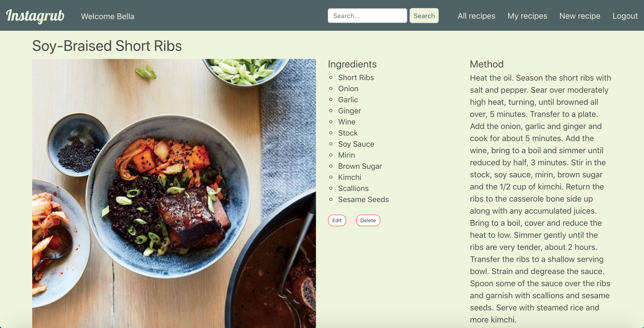Click the Instagrub logo
Viewport: 644px width, 328px height.
35,16
